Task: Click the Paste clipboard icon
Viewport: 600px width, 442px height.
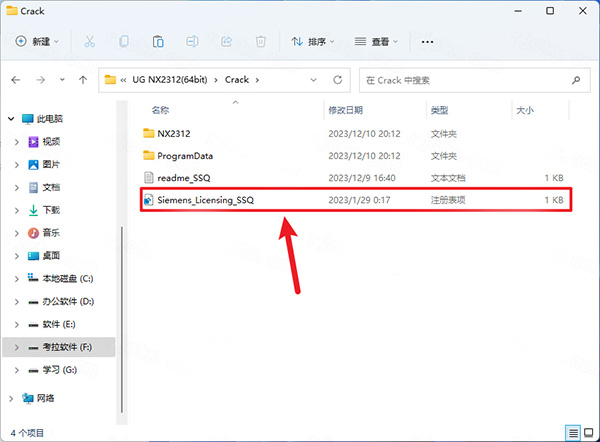Action: (158, 41)
